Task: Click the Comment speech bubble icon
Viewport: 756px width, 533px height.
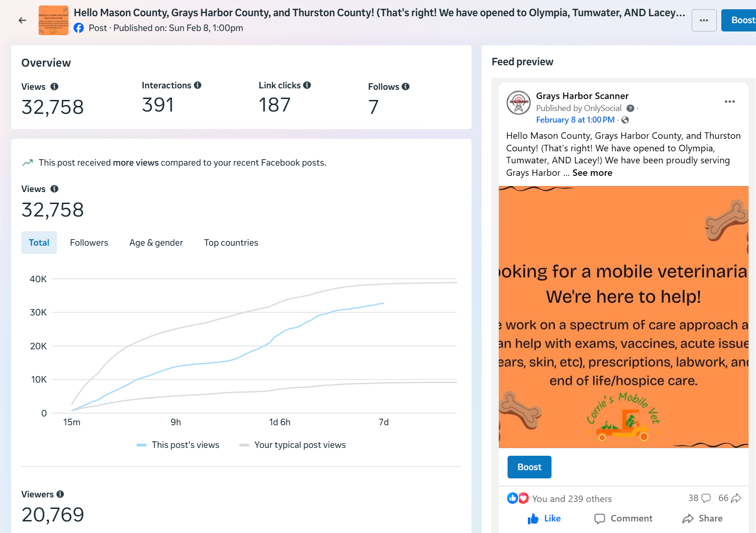Action: pyautogui.click(x=600, y=519)
